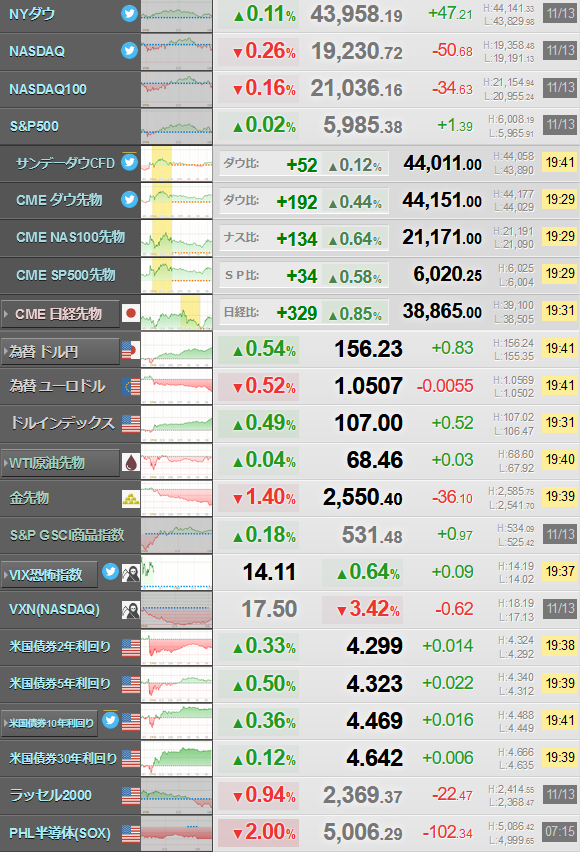Open the CME SP500先物 link
The width and height of the screenshot is (580, 852).
click(66, 274)
